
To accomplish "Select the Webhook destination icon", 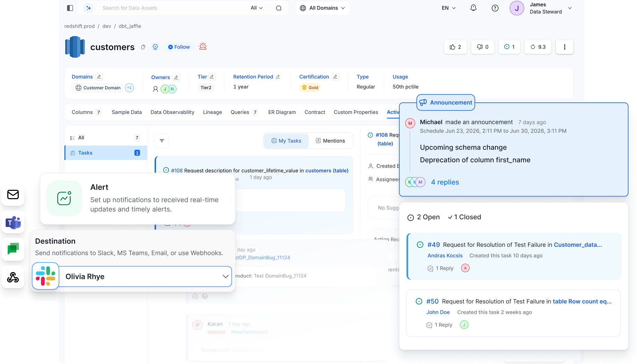I will point(13,277).
